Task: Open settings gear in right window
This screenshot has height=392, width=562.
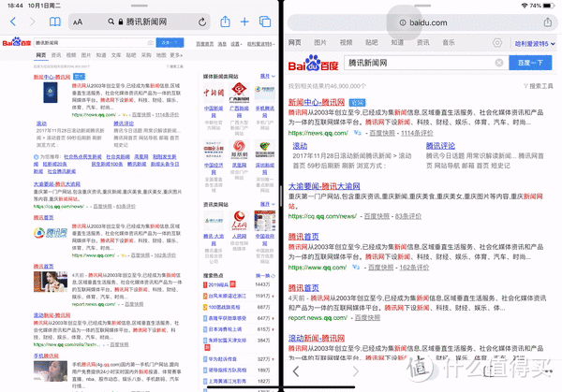Action: click(497, 43)
